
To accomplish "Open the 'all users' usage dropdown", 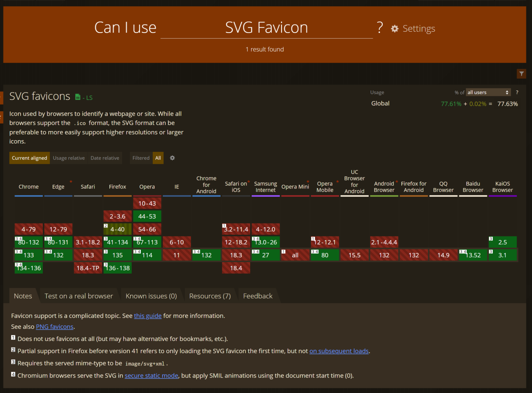I will (x=488, y=92).
